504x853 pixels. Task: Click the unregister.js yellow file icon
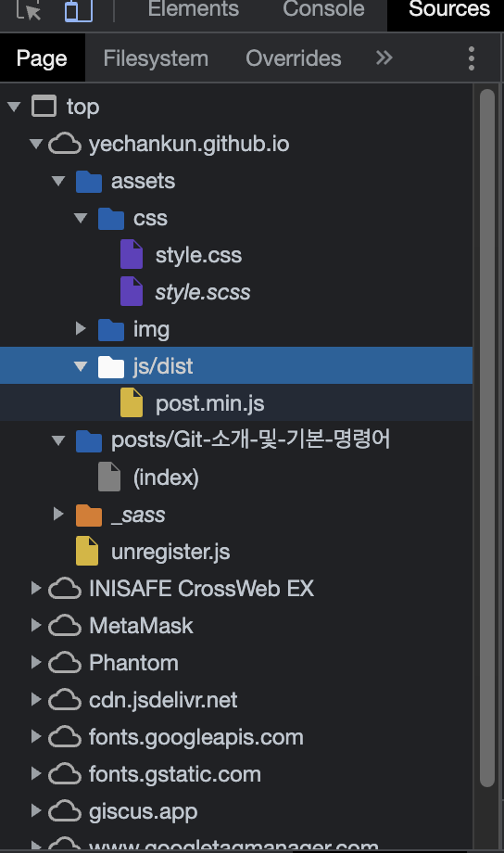pos(87,551)
